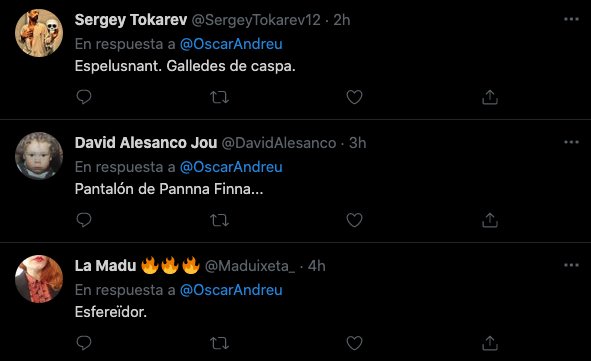This screenshot has width=591, height=361.
Task: Reply to La Madu's tweet
Action: click(84, 343)
